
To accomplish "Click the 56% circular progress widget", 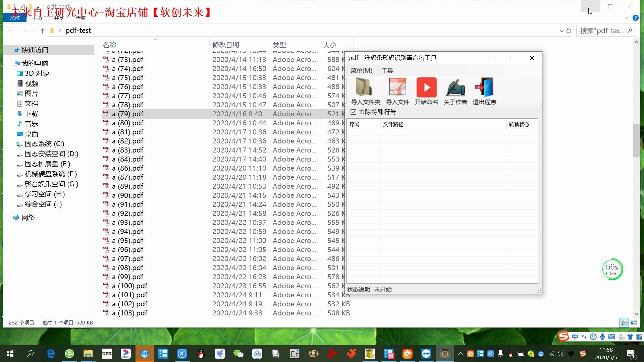I will coord(612,269).
